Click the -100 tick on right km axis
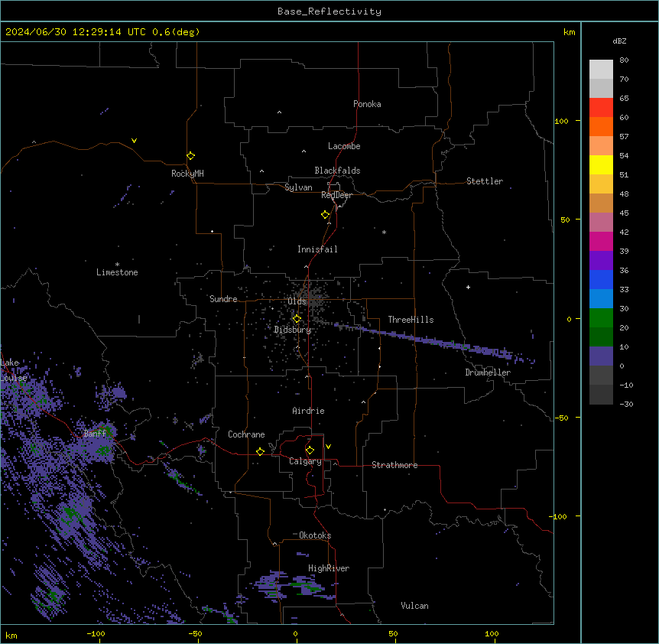This screenshot has width=659, height=644. (x=558, y=516)
